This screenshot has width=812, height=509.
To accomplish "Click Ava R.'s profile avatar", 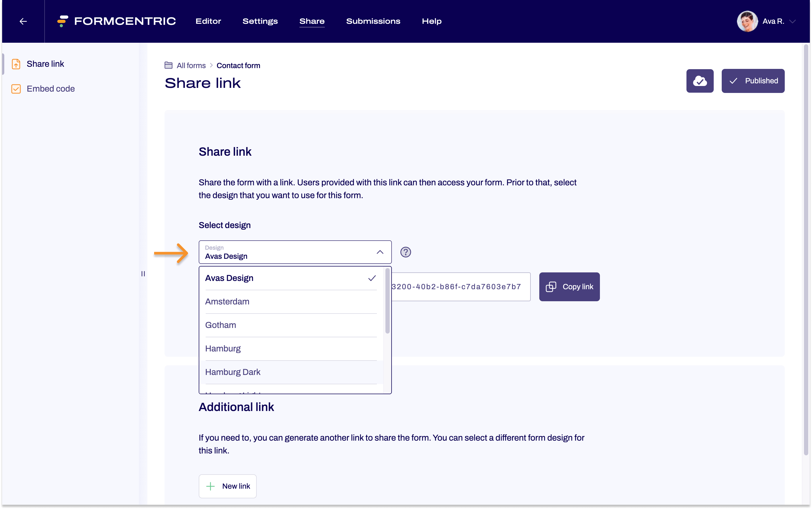I will click(748, 21).
